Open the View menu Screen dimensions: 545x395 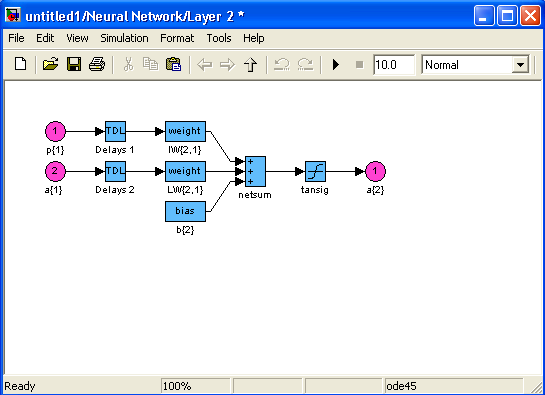(77, 38)
